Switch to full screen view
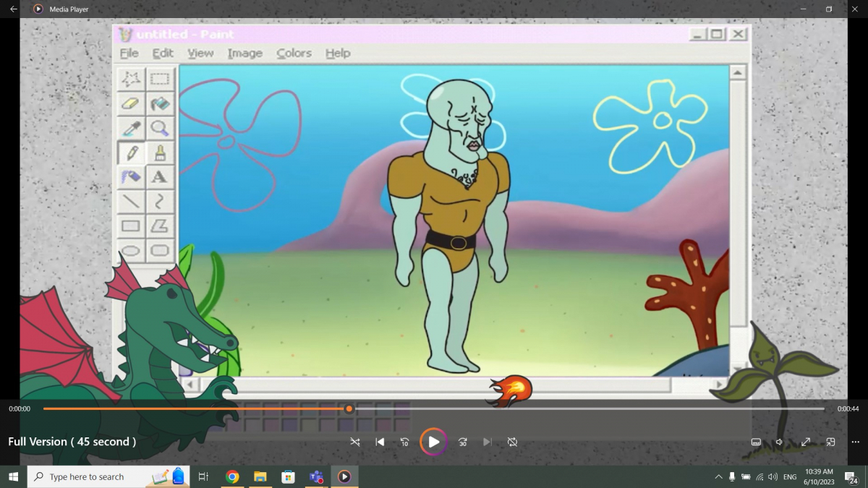Viewport: 868px width, 488px height. pyautogui.click(x=805, y=442)
